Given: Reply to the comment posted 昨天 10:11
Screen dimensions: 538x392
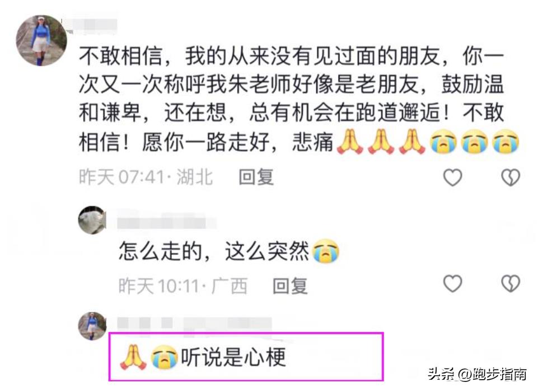Looking at the screenshot, I should pyautogui.click(x=290, y=286).
